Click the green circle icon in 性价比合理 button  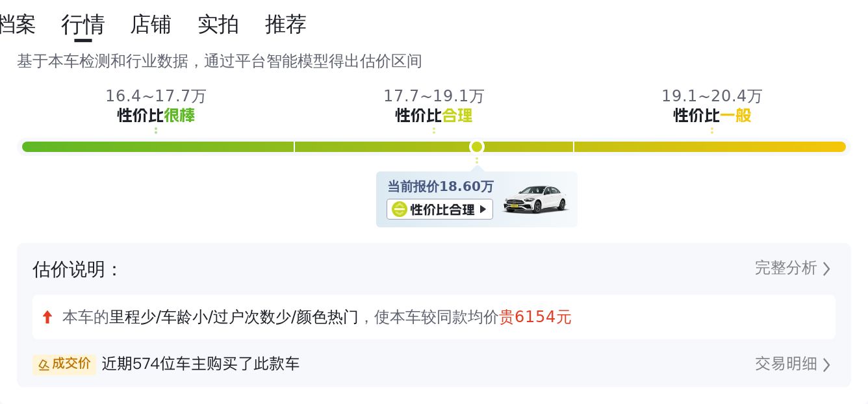(x=399, y=209)
